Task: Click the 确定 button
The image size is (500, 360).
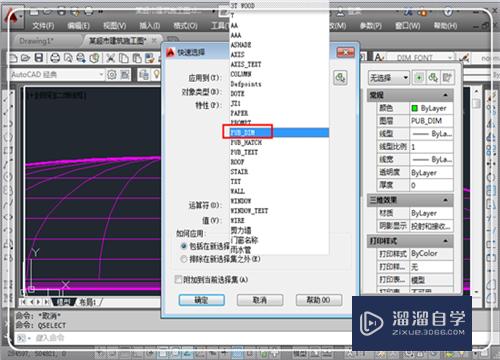Action: tap(201, 300)
